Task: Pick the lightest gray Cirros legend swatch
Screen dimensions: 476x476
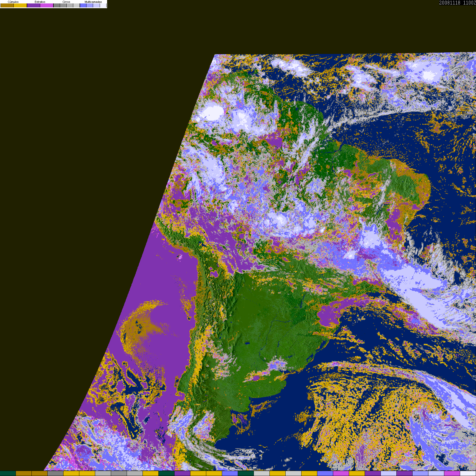Action: pos(76,6)
